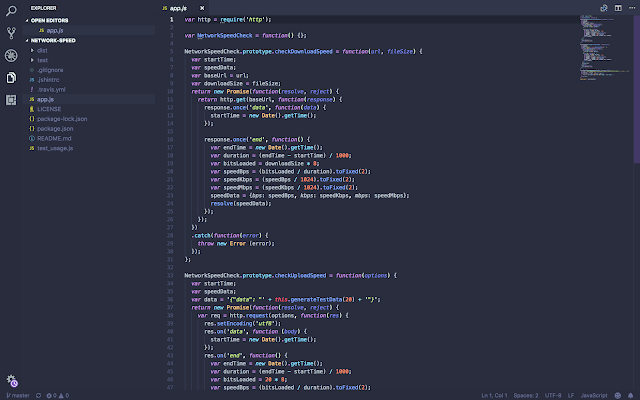Viewport: 640px width, 400px height.
Task: Click the Synchronize Changes icon
Action: 38,396
